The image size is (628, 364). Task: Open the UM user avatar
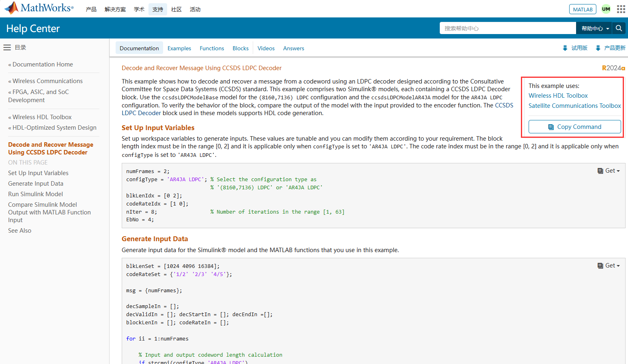(x=606, y=9)
